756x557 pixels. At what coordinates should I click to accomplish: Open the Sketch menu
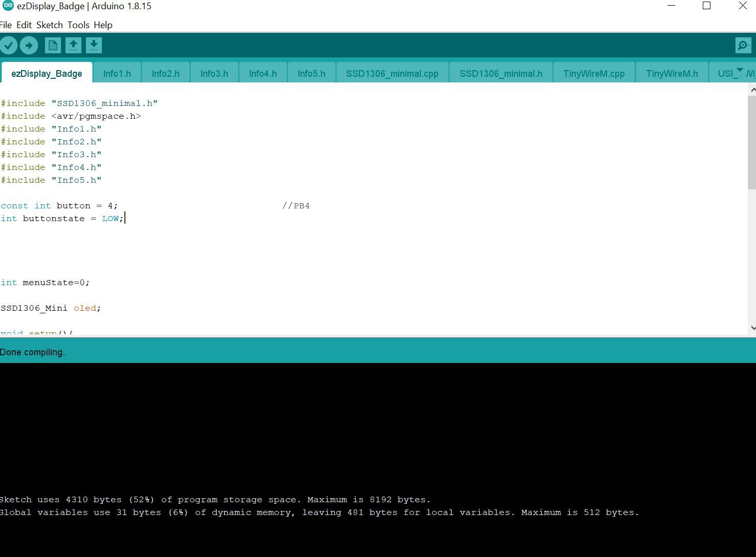(x=50, y=25)
